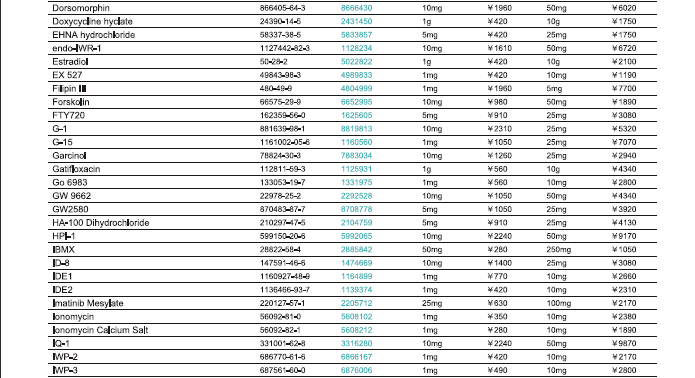The width and height of the screenshot is (695, 378).
Task: Click the endo-IWR-1 catalog number 1128234
Action: coord(356,48)
